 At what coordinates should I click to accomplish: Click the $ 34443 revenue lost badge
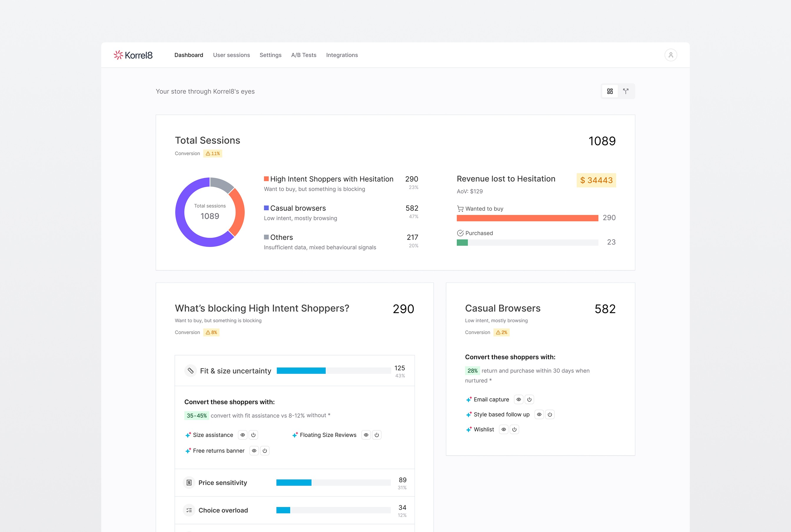tap(596, 180)
